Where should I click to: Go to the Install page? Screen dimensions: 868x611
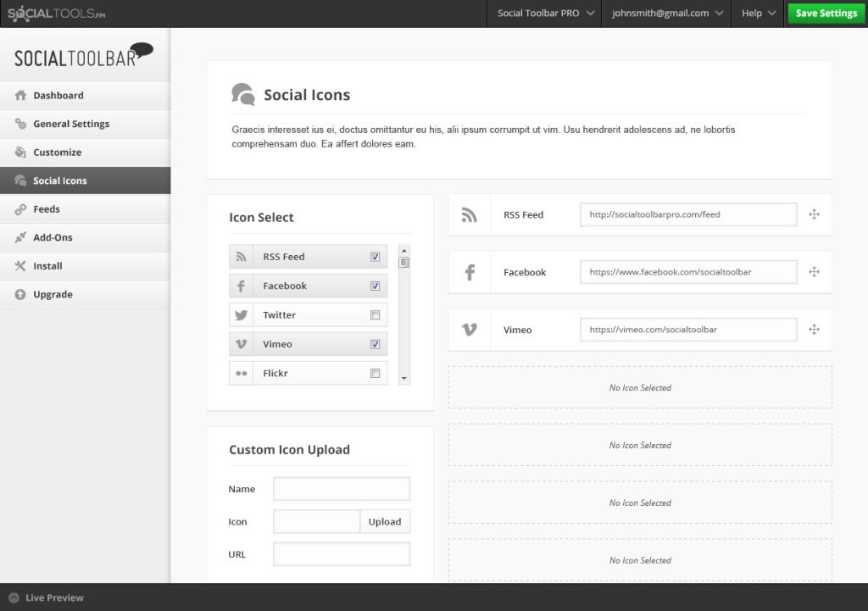click(x=86, y=265)
